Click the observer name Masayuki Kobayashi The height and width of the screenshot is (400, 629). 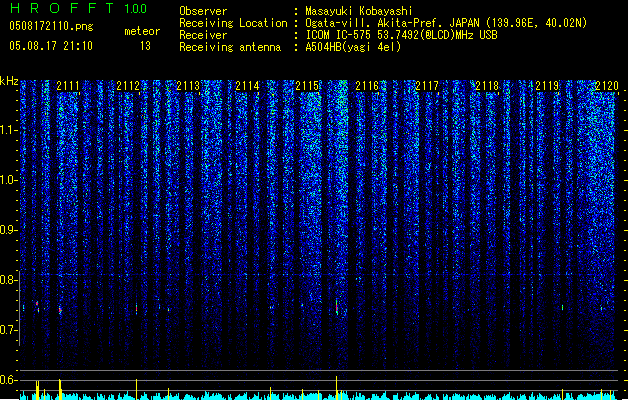coord(359,11)
